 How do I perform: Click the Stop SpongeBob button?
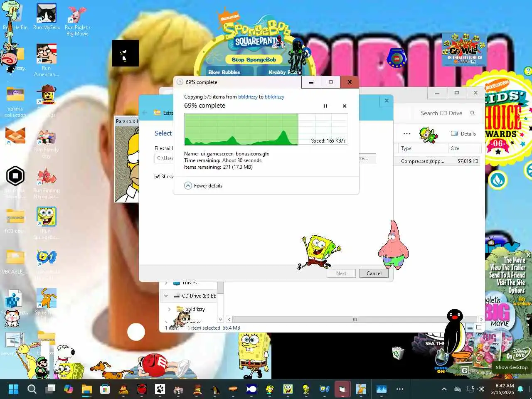tap(254, 60)
